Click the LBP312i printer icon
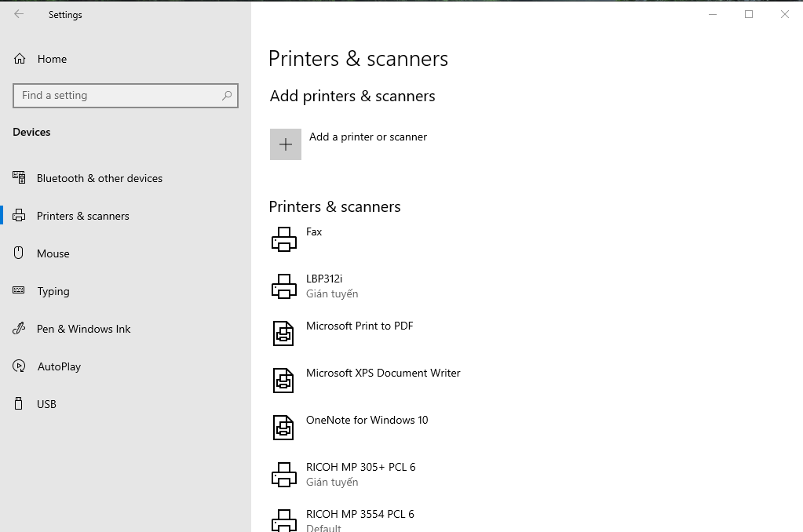This screenshot has width=803, height=532. coord(284,286)
